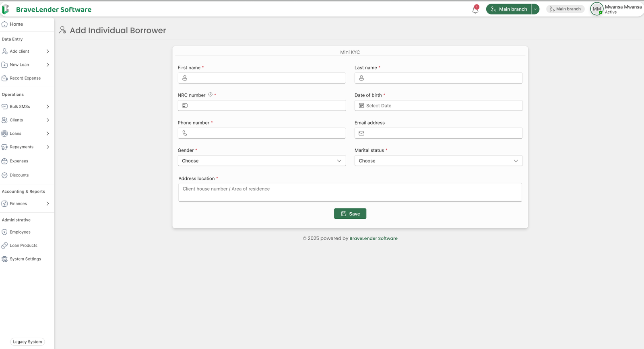Image resolution: width=644 pixels, height=349 pixels.
Task: Click the NRC number info icon
Action: pos(210,95)
